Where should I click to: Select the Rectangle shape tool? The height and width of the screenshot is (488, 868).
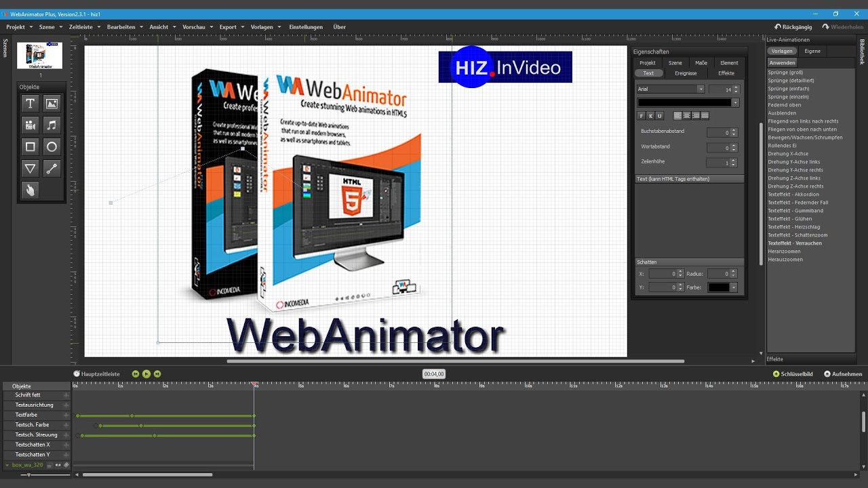click(31, 146)
